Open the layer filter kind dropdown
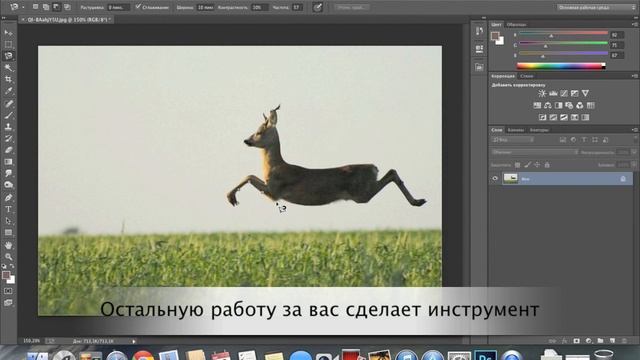The width and height of the screenshot is (640, 360). point(513,140)
